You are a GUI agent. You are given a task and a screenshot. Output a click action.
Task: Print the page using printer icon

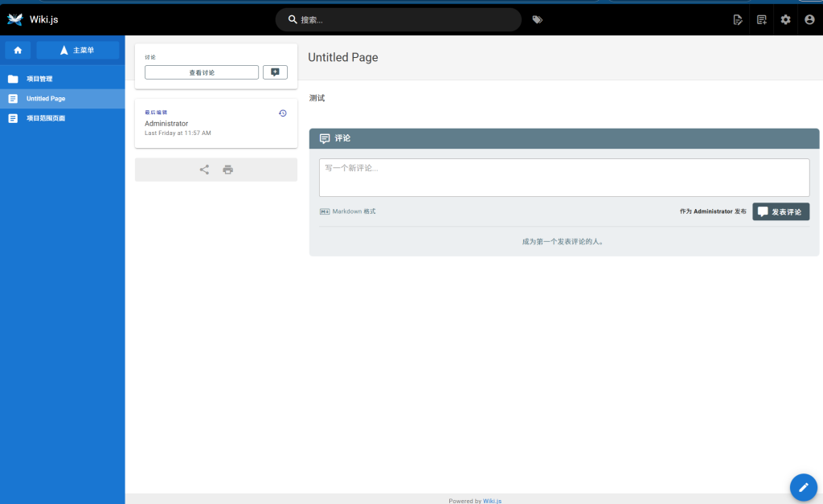[x=228, y=170]
